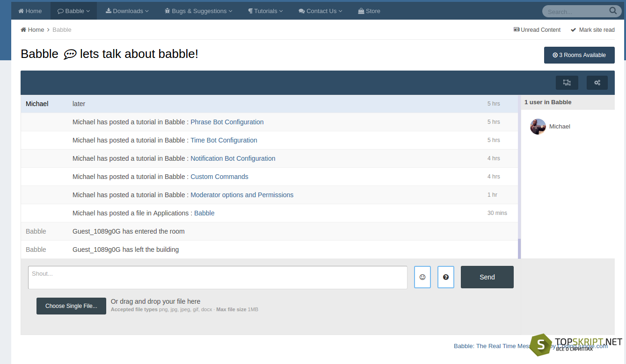The height and width of the screenshot is (364, 626).
Task: Send the chat message
Action: [487, 277]
